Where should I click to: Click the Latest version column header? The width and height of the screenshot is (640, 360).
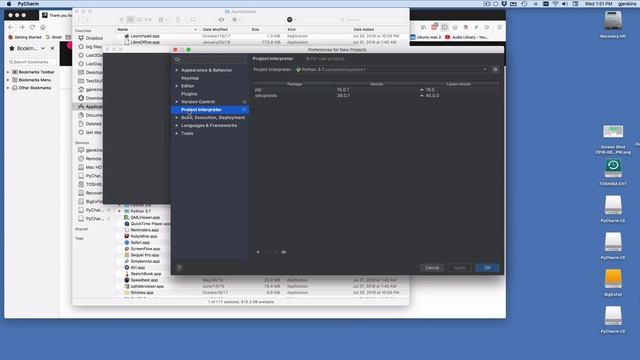click(x=458, y=84)
